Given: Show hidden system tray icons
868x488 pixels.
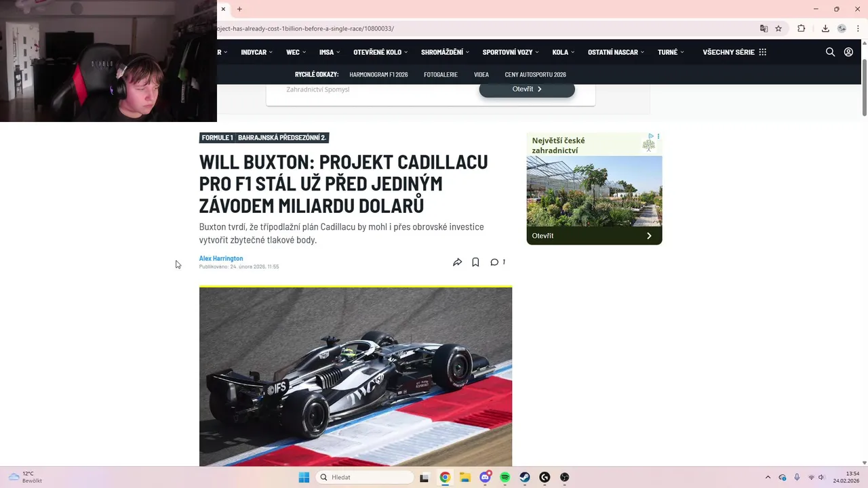Looking at the screenshot, I should [x=768, y=477].
